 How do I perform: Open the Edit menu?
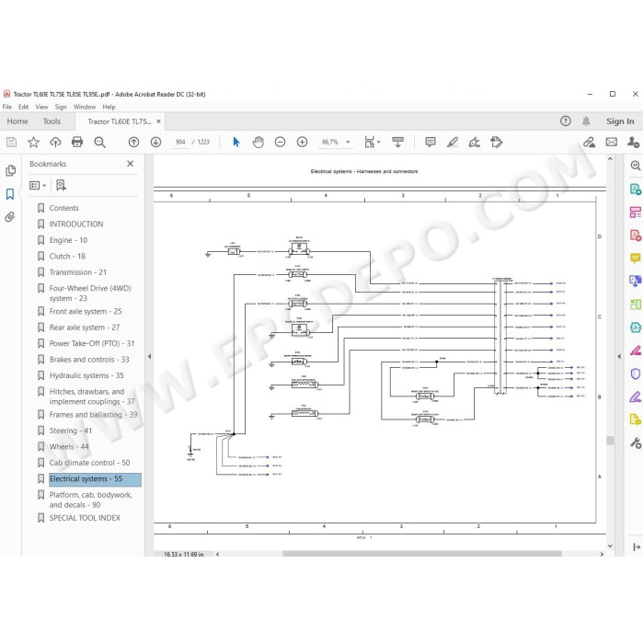tap(23, 107)
